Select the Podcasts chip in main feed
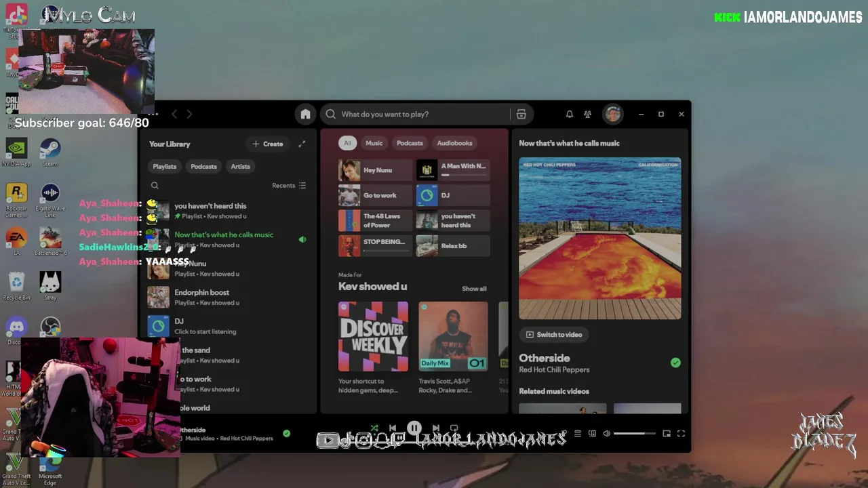This screenshot has height=488, width=868. click(x=410, y=143)
